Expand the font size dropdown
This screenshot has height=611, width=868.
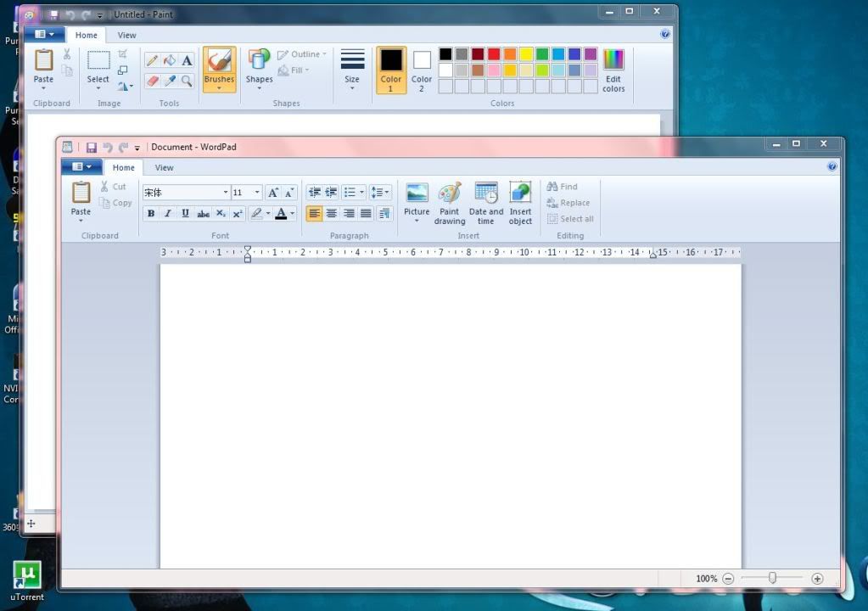click(257, 193)
